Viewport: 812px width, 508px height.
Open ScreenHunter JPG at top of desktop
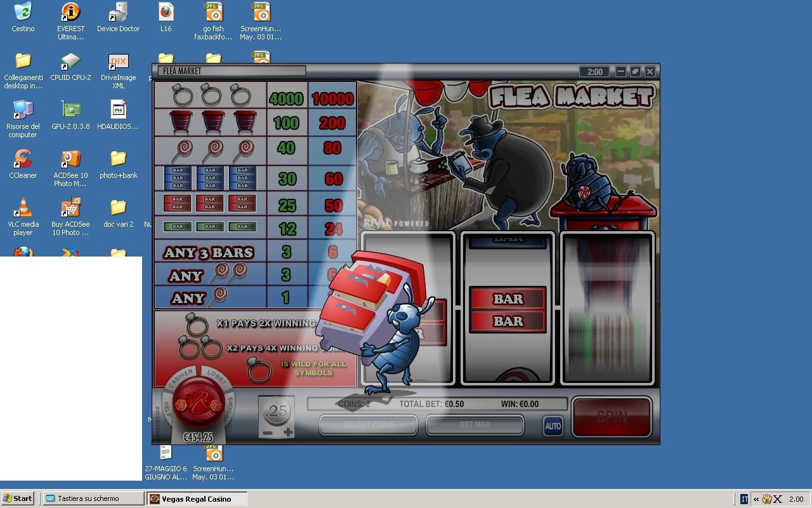tap(261, 21)
